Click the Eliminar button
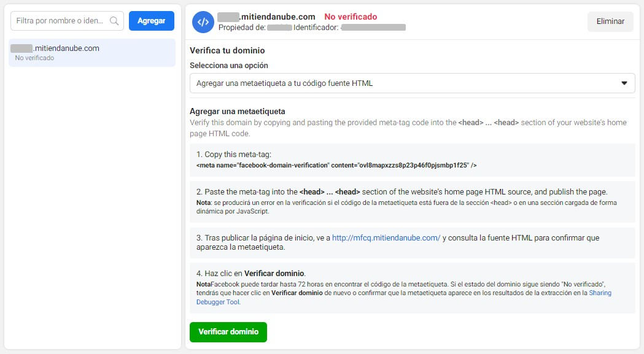Image resolution: width=644 pixels, height=354 pixels. [610, 21]
